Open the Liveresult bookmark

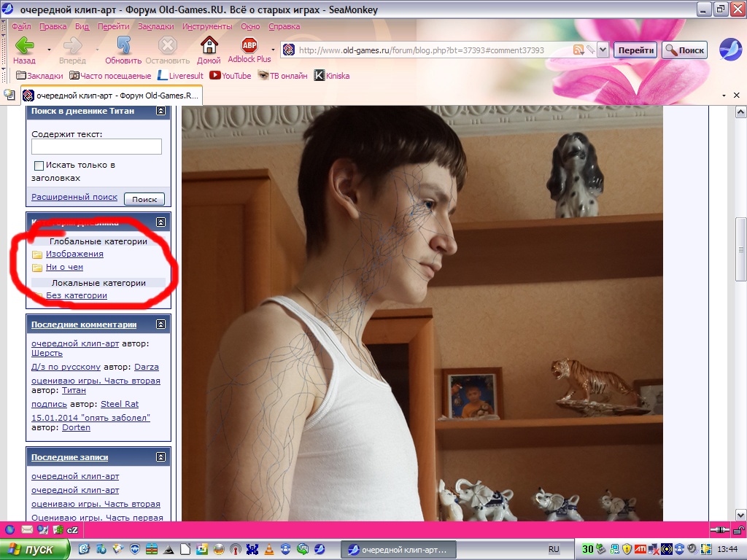[180, 76]
